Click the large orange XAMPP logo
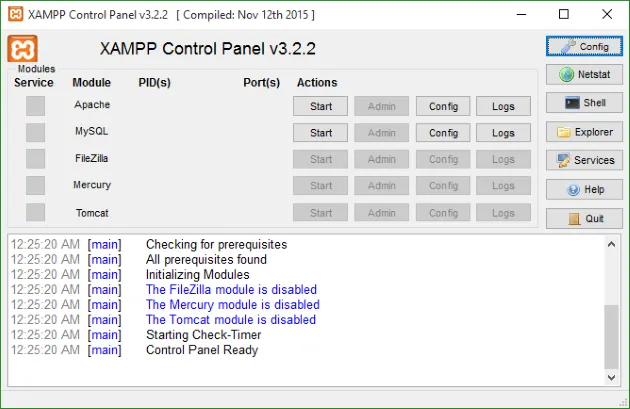 (22, 49)
